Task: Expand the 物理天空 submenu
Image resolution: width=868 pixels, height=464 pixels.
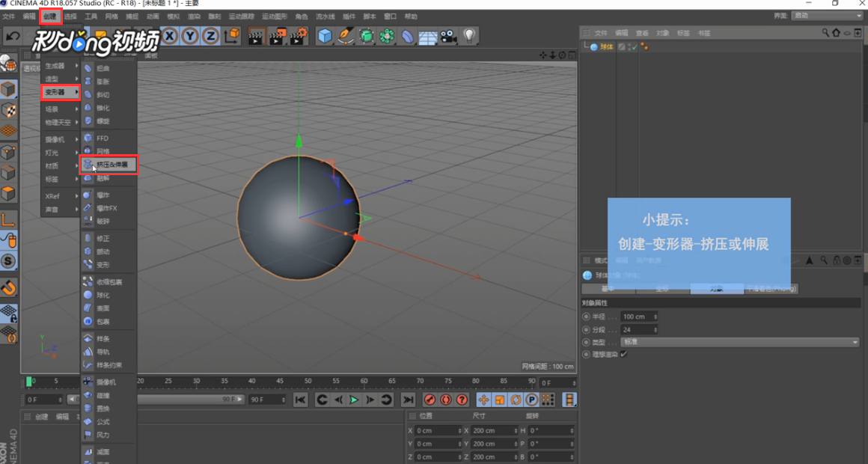Action: click(61, 123)
